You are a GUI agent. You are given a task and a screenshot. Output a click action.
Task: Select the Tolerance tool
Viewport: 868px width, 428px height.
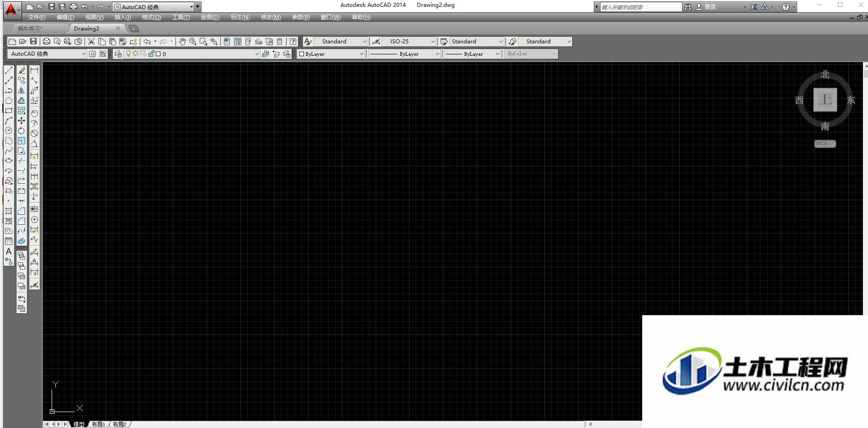(34, 209)
